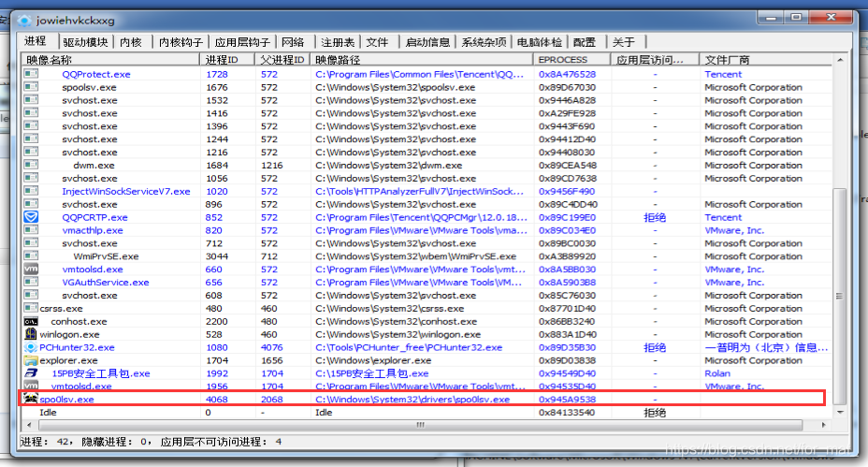
Task: Select the PCHunter32.exe row name
Action: [77, 347]
